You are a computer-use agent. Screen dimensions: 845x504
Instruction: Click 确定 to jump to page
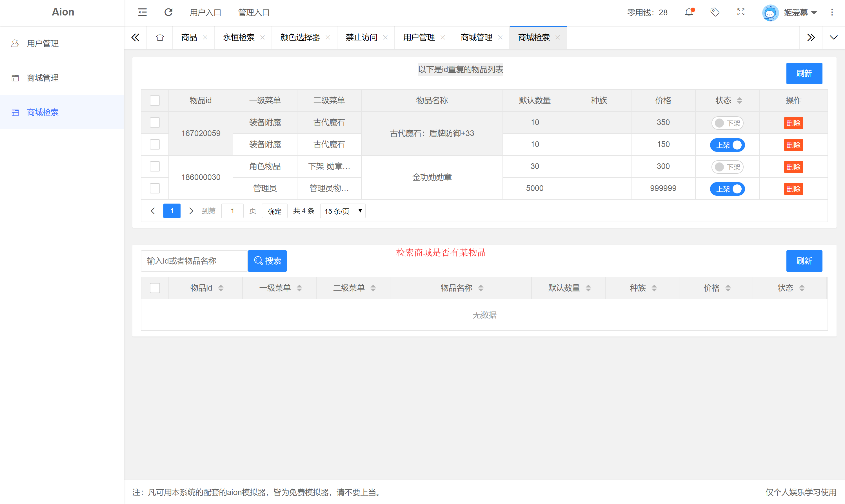[275, 211]
